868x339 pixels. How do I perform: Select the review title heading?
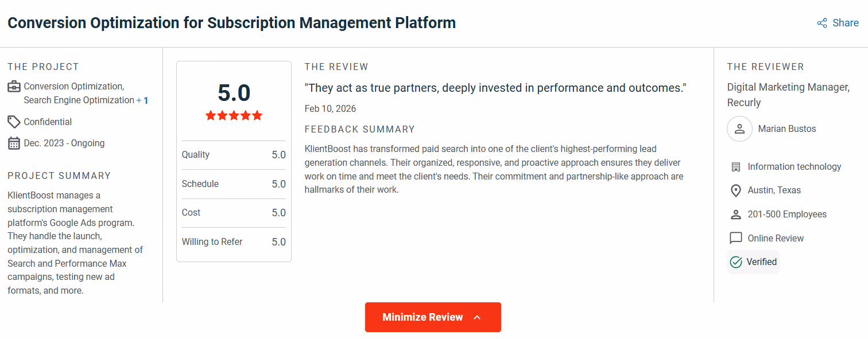click(232, 23)
